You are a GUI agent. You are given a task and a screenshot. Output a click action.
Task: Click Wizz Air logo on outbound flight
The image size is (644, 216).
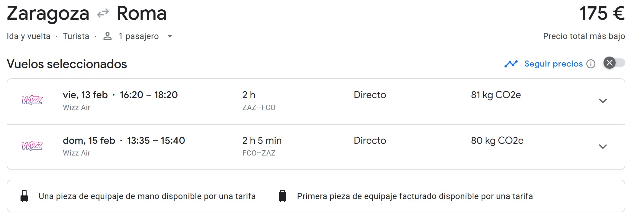(x=32, y=100)
